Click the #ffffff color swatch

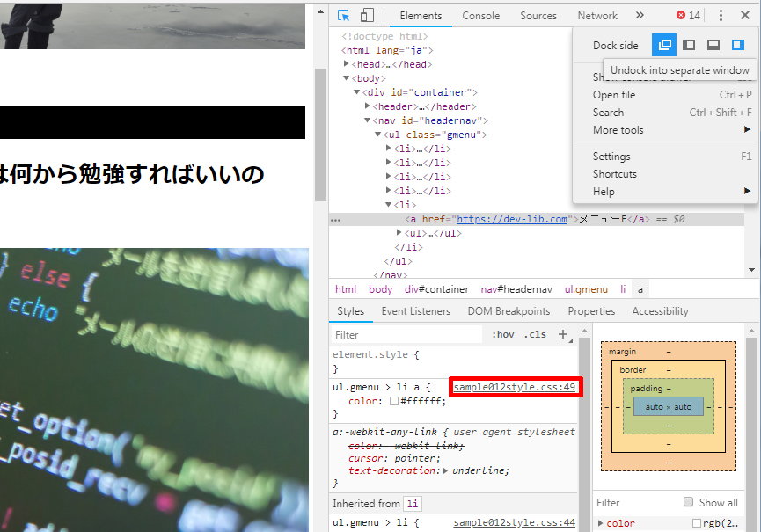pos(393,401)
